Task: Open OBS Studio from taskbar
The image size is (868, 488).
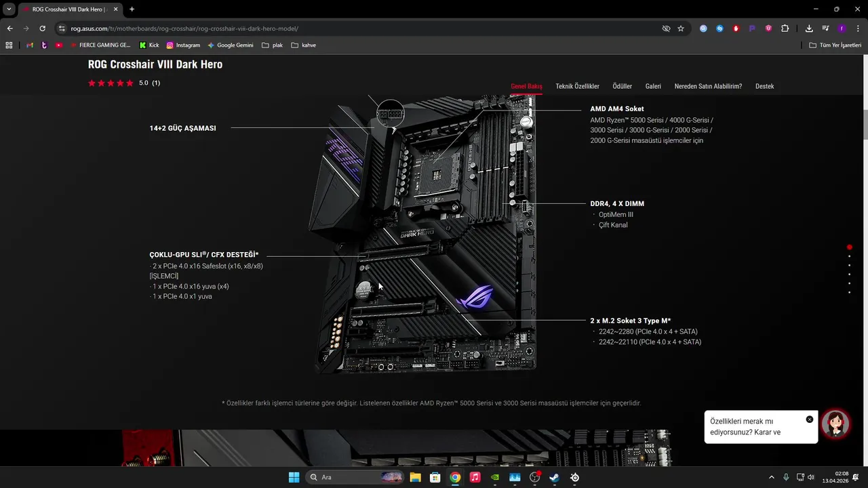Action: [x=534, y=477]
